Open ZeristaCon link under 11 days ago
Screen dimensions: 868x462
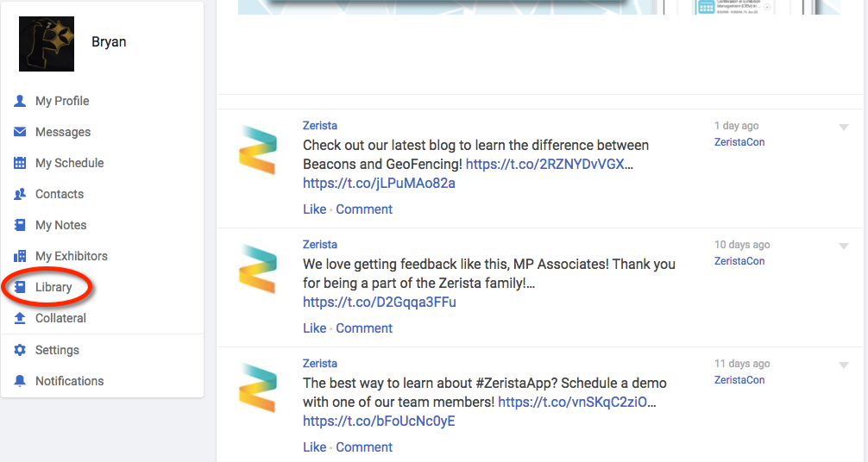coord(739,380)
